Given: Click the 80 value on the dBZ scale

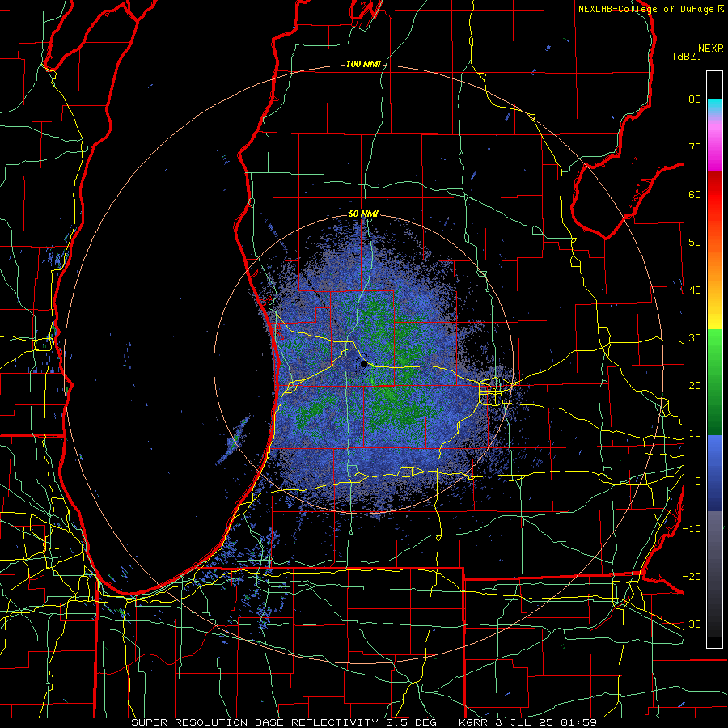Looking at the screenshot, I should coord(695,99).
